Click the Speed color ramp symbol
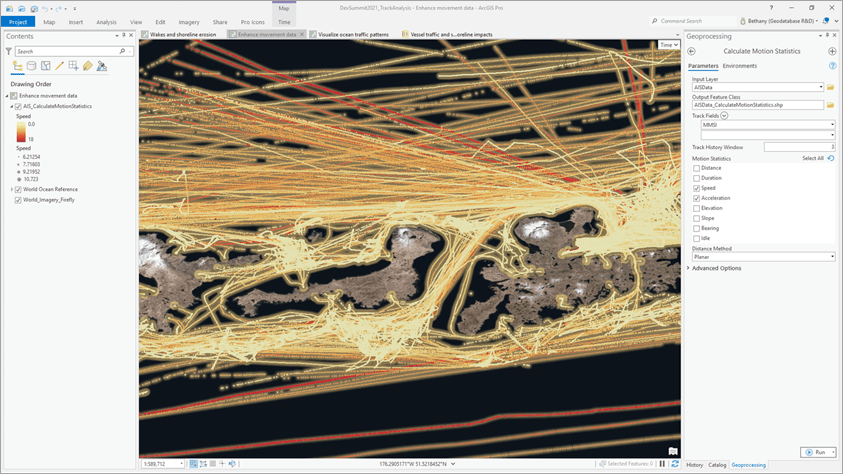The height and width of the screenshot is (474, 843). [x=20, y=132]
